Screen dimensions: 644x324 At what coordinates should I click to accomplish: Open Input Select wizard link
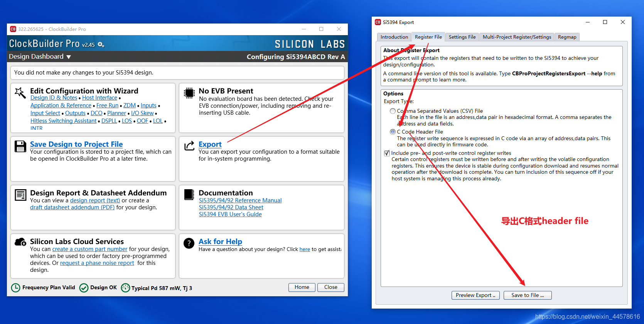click(x=45, y=113)
